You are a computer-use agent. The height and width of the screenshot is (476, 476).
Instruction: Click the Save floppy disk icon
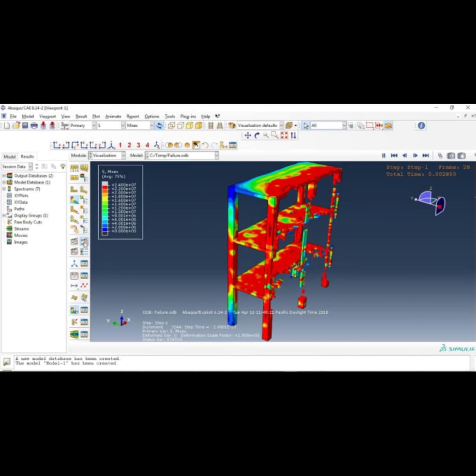click(25, 126)
